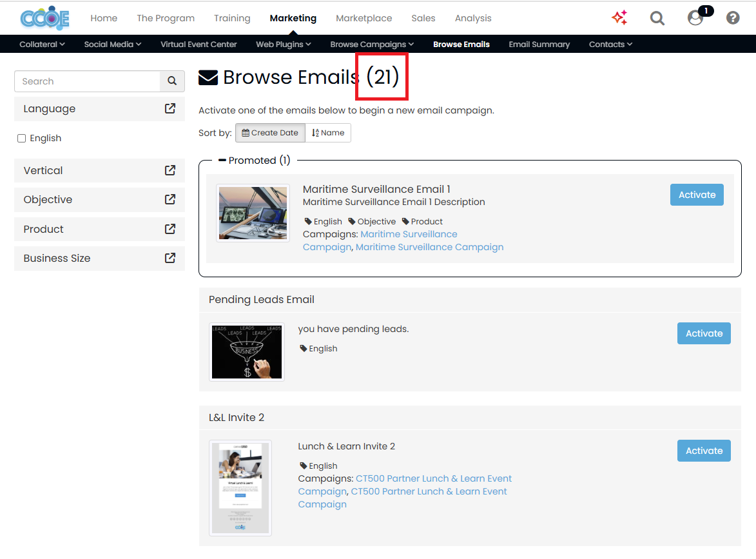Viewport: 756px width, 559px height.
Task: Open Objective filter pop-out icon
Action: point(170,199)
